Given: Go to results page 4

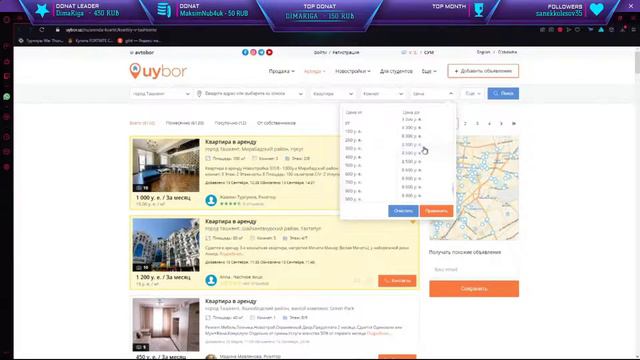Looking at the screenshot, I should [489, 123].
